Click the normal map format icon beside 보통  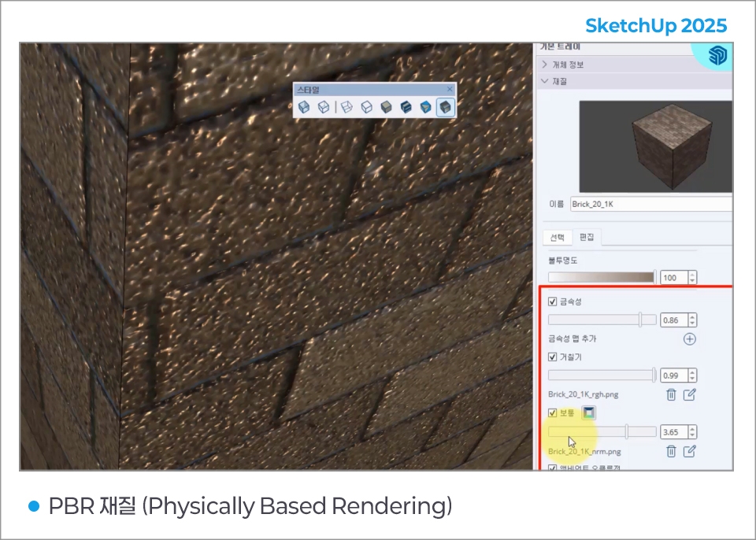click(x=589, y=412)
